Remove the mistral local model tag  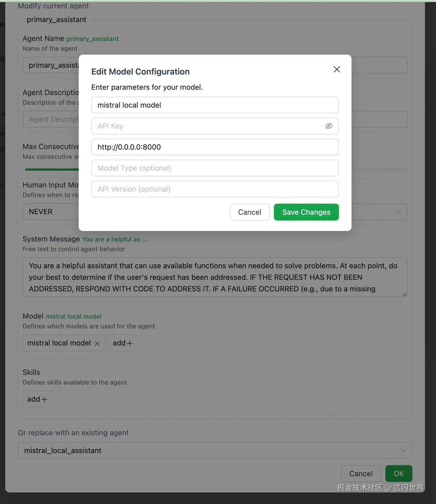(97, 343)
